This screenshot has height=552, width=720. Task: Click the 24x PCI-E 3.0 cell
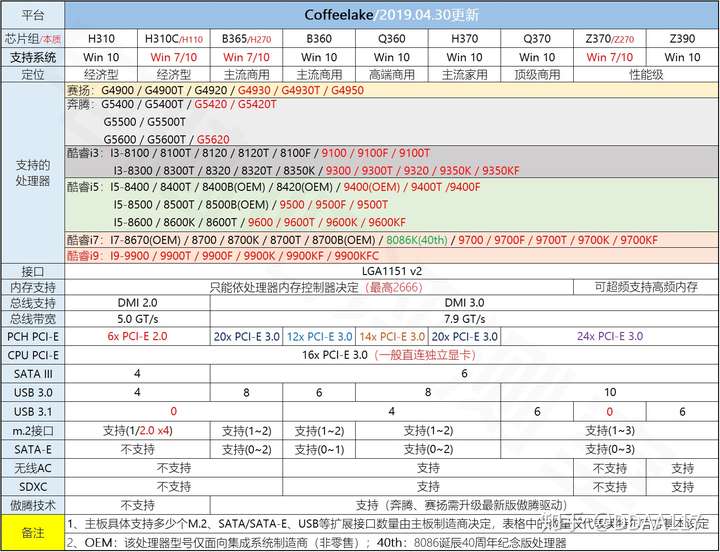click(x=610, y=336)
